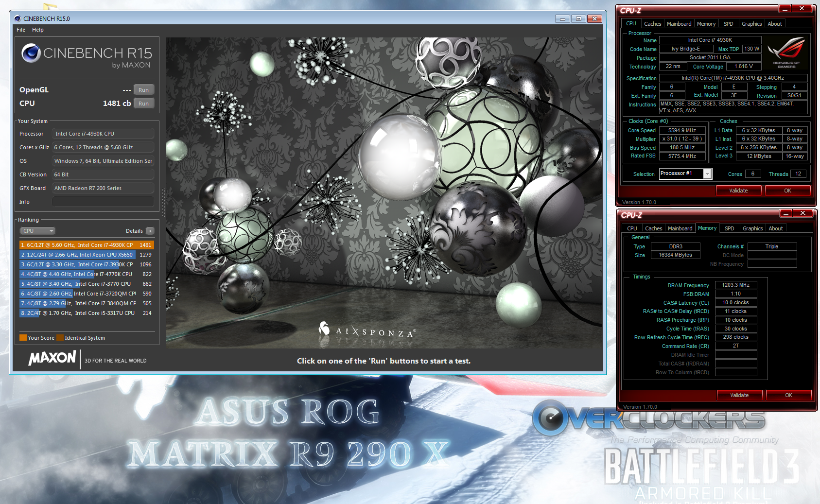Click the Details arrow icon in Ranking
Screen dimensions: 820x504
click(150, 231)
